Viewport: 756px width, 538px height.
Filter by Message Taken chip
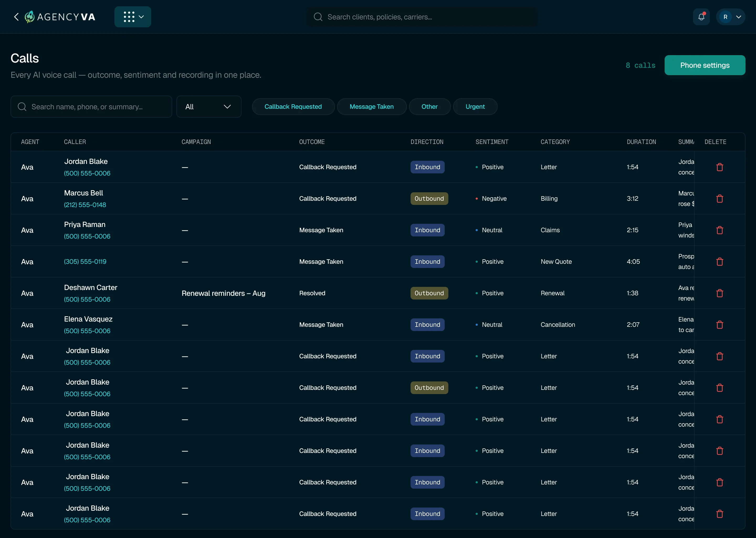(371, 107)
